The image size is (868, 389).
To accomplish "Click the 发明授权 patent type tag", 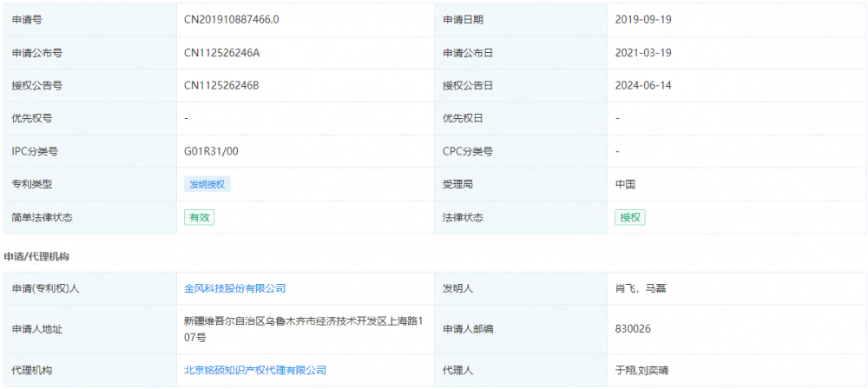I will 207,185.
